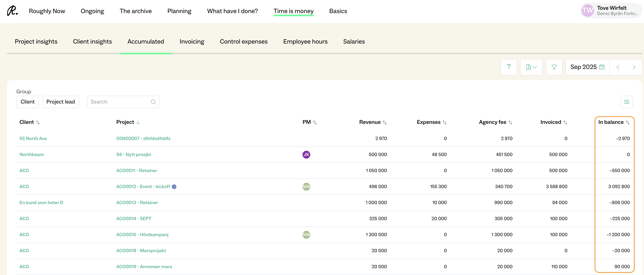Open the Planning menu item

tap(179, 11)
